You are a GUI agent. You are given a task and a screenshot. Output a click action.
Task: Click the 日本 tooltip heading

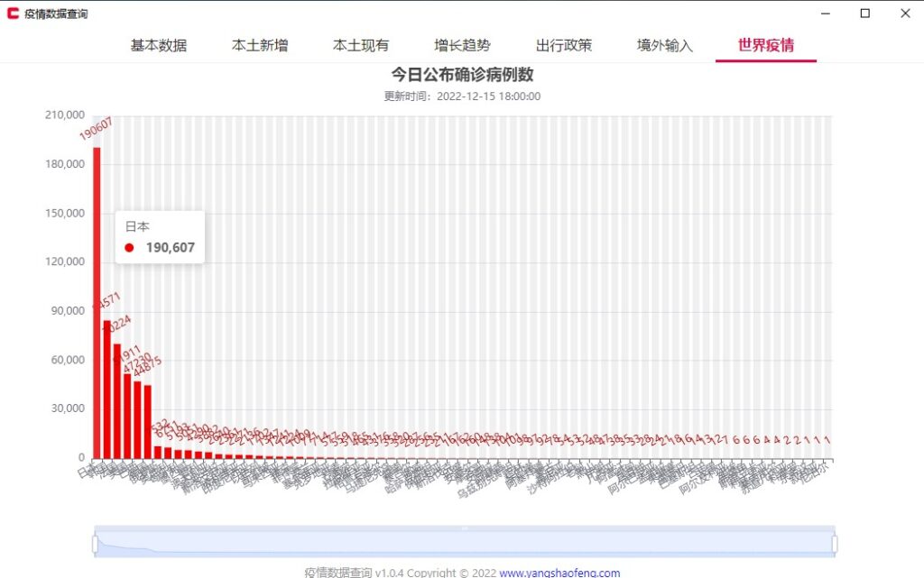click(x=137, y=226)
